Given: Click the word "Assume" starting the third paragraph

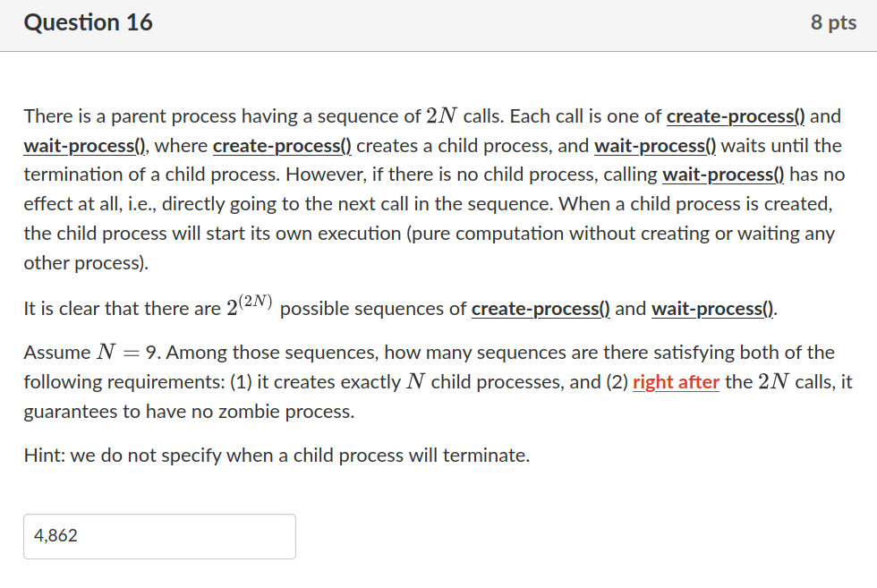Looking at the screenshot, I should pos(57,353).
